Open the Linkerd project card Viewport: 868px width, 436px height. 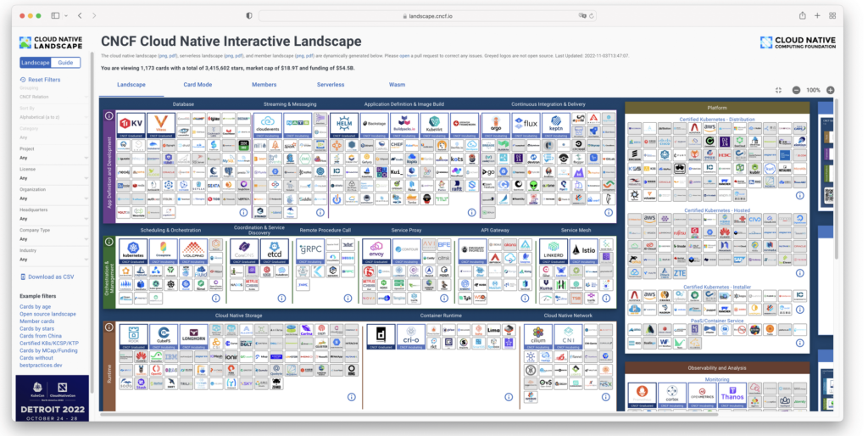(553, 251)
